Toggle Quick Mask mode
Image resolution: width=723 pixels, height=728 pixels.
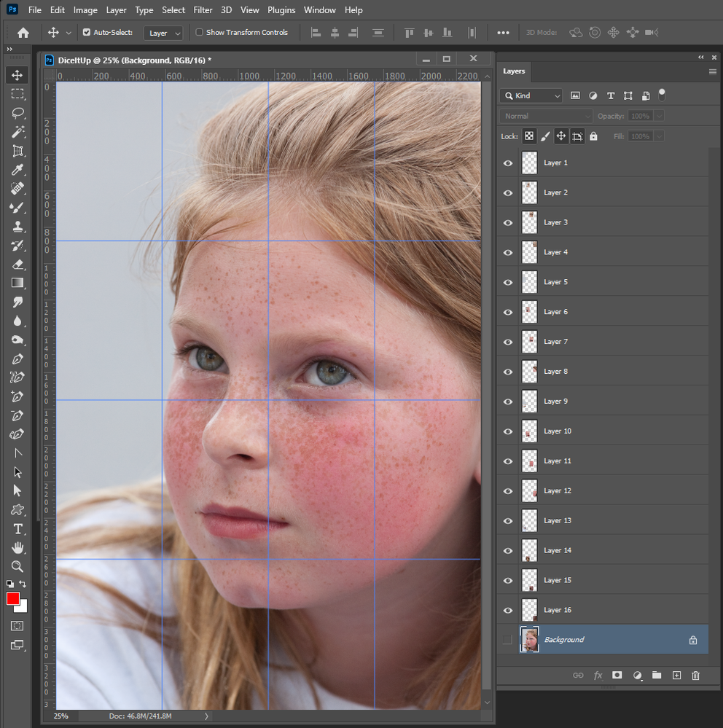click(17, 626)
